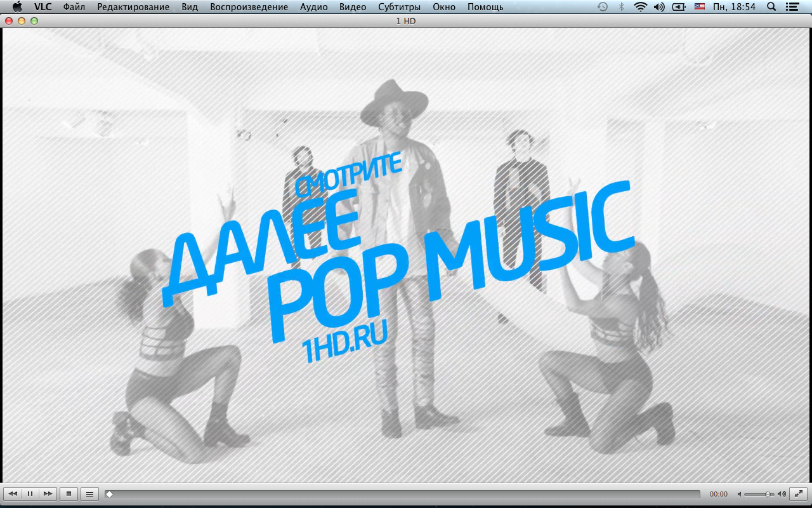The height and width of the screenshot is (508, 812).
Task: Click the 00:00 elapsed time display
Action: [x=719, y=494]
